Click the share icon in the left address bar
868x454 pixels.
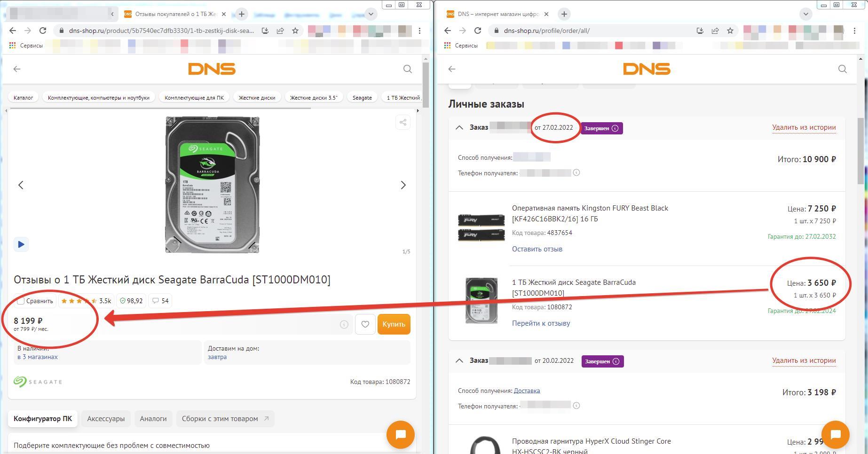click(280, 31)
